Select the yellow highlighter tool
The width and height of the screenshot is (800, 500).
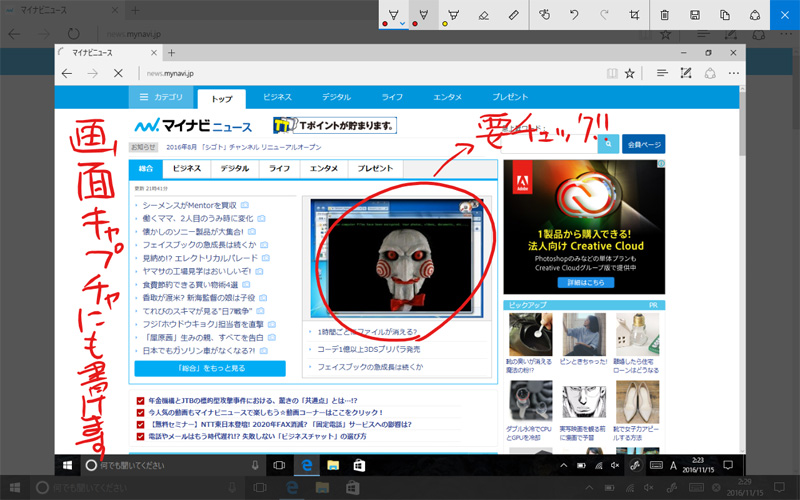coord(454,15)
